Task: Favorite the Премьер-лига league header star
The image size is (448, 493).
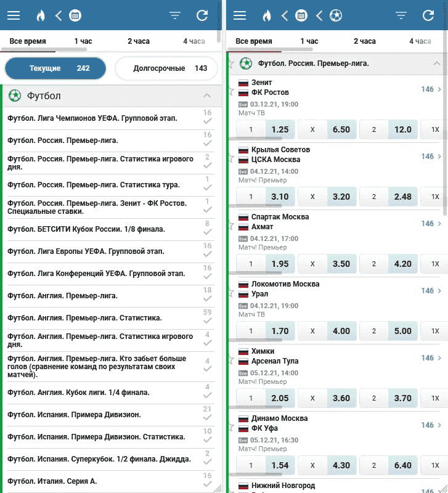Action: pyautogui.click(x=231, y=64)
